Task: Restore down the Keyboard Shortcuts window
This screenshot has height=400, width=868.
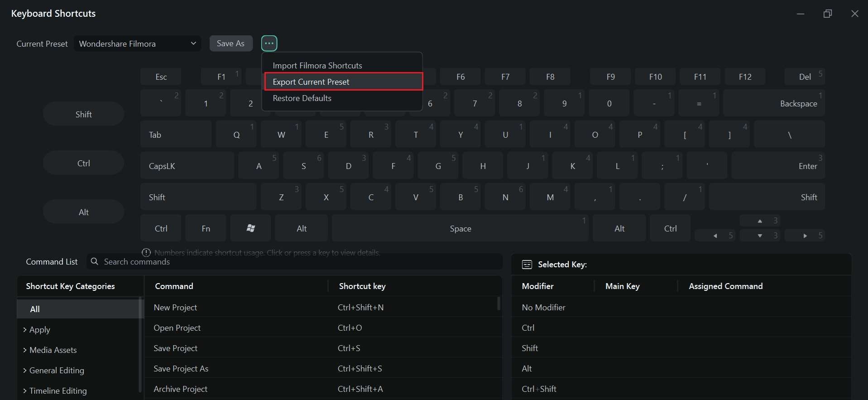Action: 827,14
